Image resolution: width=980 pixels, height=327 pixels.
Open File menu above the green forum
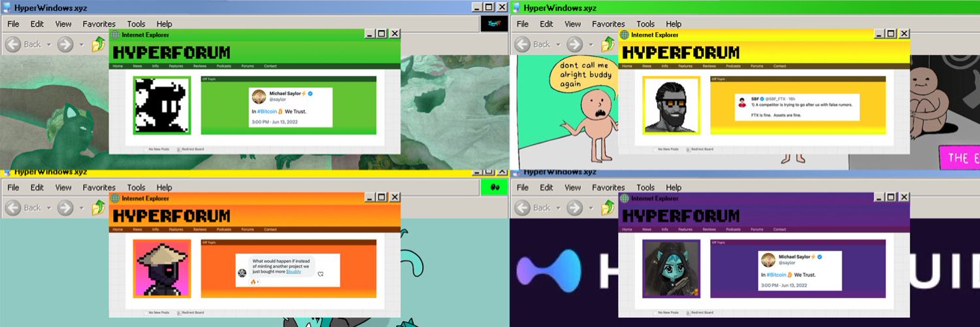[13, 24]
